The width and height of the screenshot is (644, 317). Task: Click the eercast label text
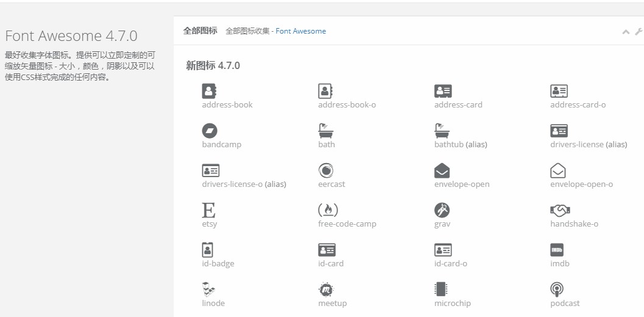click(x=331, y=184)
